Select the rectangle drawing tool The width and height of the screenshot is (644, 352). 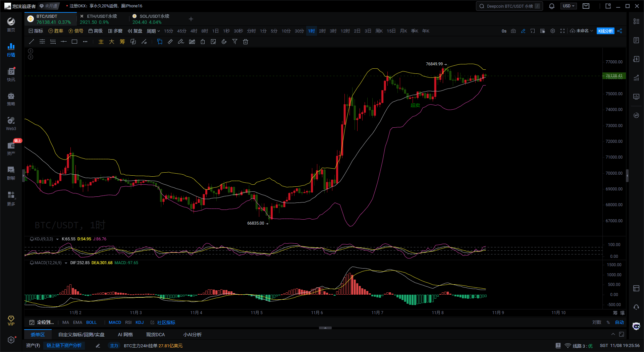click(74, 42)
